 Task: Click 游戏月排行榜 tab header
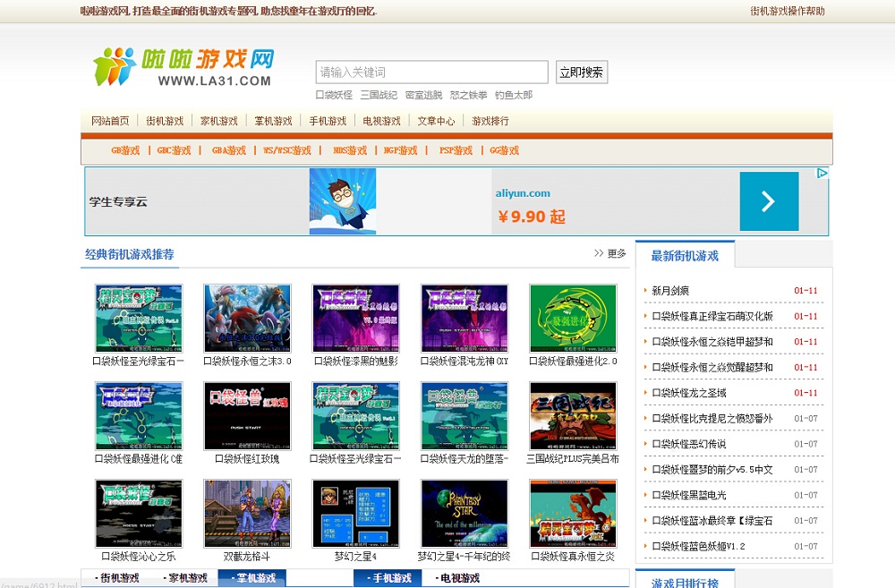click(x=685, y=580)
